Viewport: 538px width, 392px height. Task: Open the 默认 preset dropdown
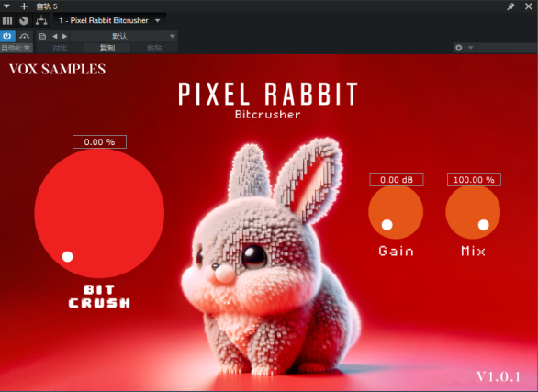[124, 36]
